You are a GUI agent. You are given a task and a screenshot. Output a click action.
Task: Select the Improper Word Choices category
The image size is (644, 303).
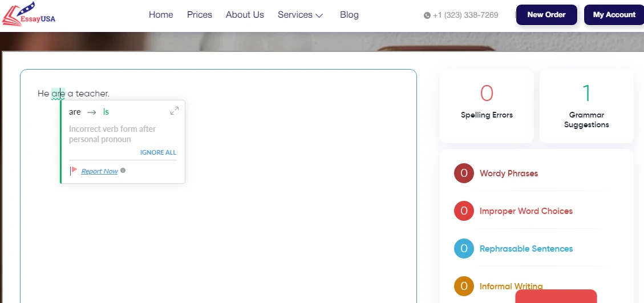[526, 211]
